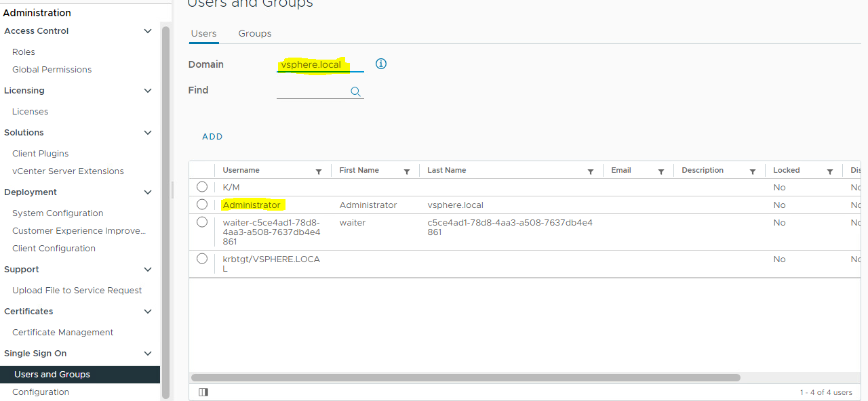Open Licenses in the sidebar
This screenshot has width=868, height=401.
pos(31,112)
